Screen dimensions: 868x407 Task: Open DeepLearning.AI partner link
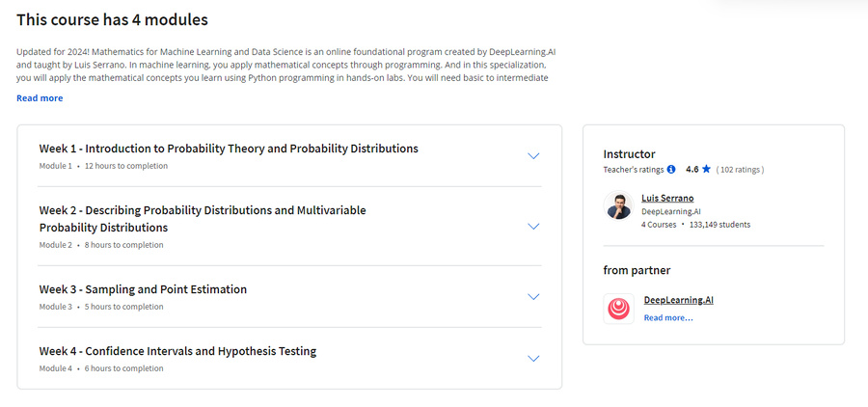point(679,300)
